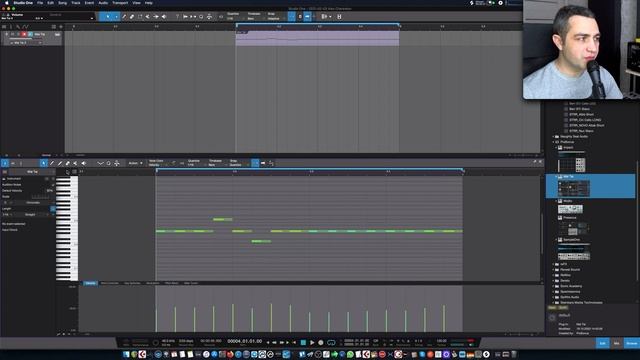This screenshot has width=640, height=360.
Task: Expand the Spectrasonics folder in the browser
Action: 553,292
